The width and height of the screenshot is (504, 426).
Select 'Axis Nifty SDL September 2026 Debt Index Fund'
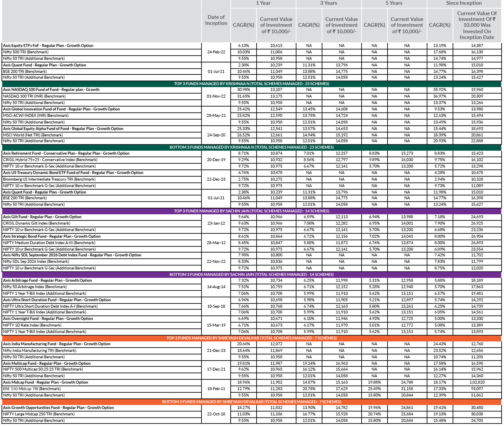click(72, 255)
